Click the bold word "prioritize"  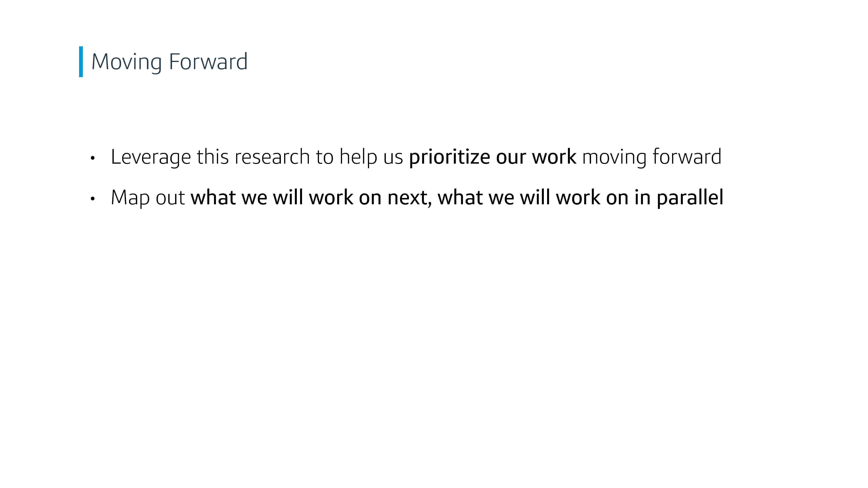click(449, 157)
